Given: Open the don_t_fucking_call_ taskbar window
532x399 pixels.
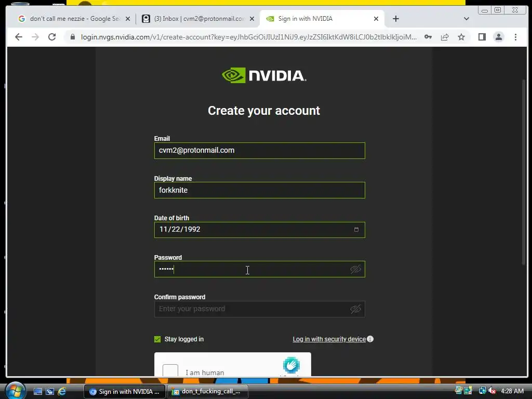Looking at the screenshot, I should [x=208, y=392].
